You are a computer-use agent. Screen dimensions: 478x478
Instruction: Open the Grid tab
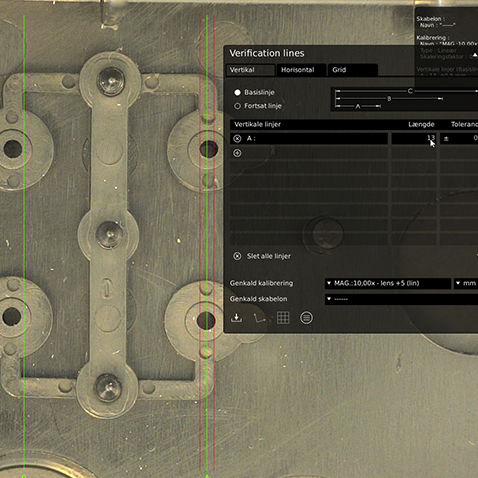pyautogui.click(x=353, y=70)
